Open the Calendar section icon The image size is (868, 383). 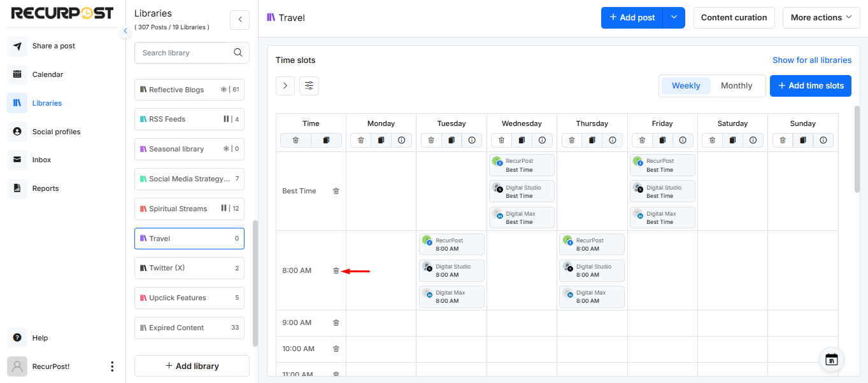(x=17, y=74)
